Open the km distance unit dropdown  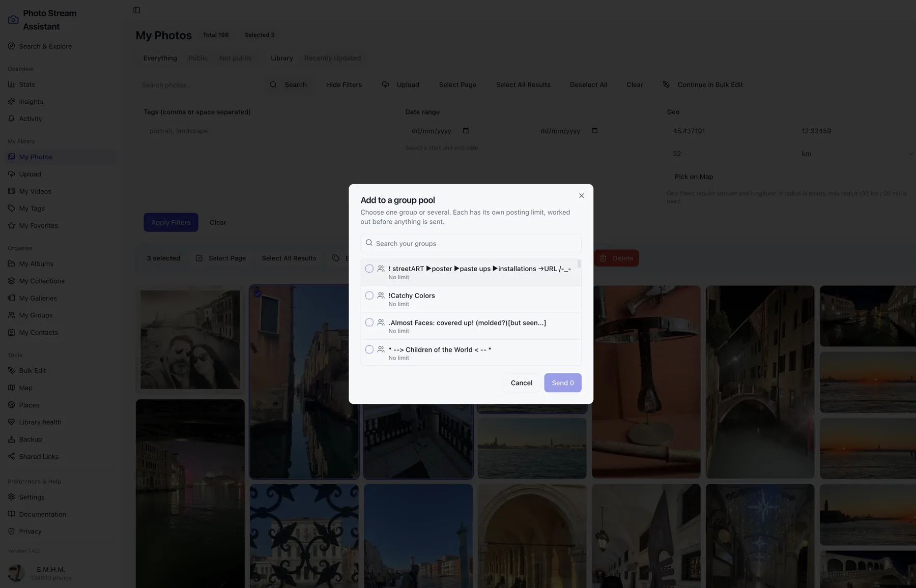pyautogui.click(x=856, y=154)
